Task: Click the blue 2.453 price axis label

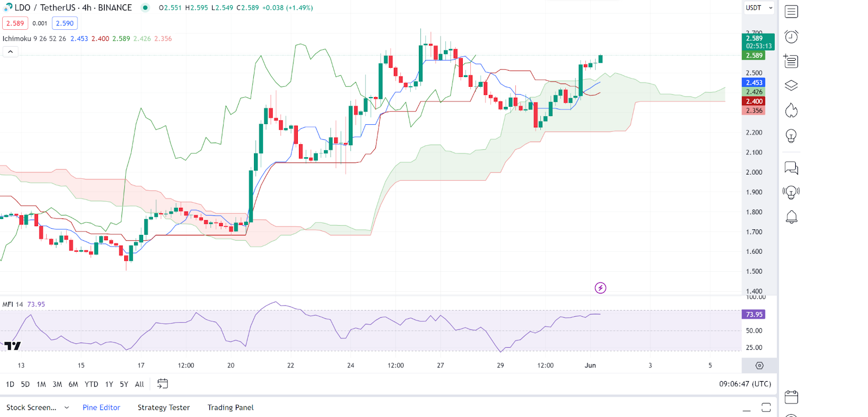Action: click(x=754, y=82)
